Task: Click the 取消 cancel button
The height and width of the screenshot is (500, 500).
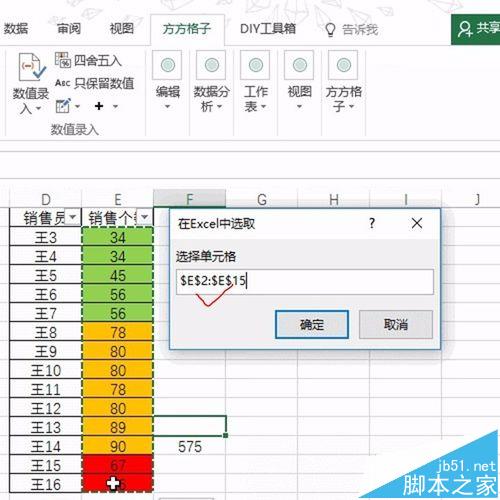Action: pos(396,325)
